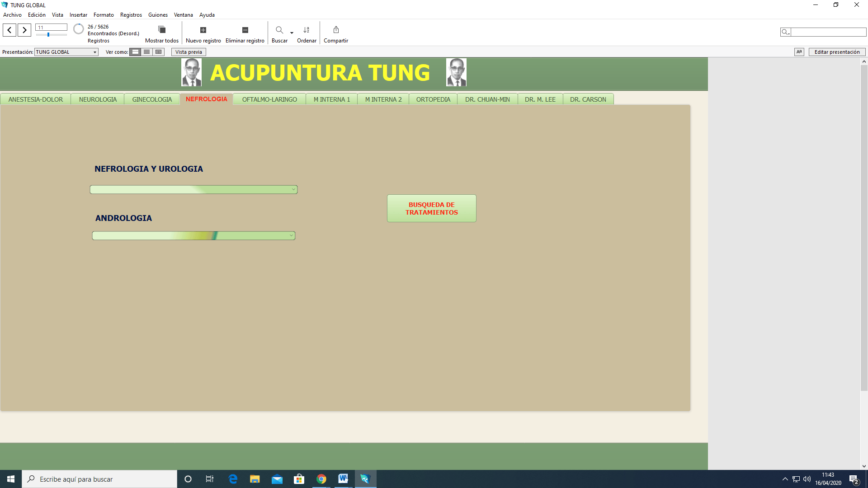Viewport: 868px width, 488px height.
Task: Go to previous record arrow
Action: (9, 30)
